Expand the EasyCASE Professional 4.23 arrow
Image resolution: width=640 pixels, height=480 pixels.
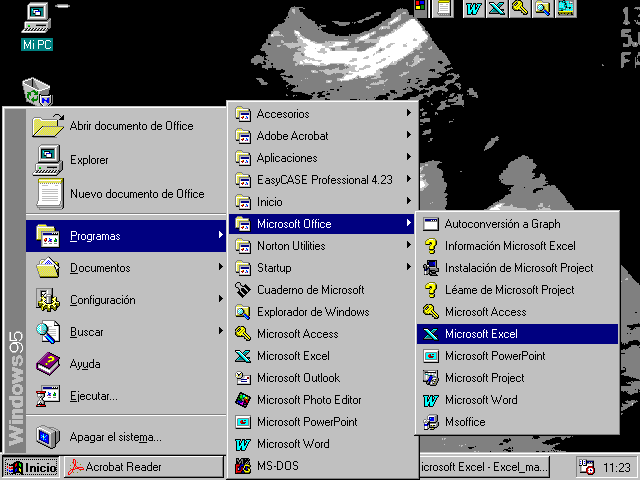click(409, 179)
